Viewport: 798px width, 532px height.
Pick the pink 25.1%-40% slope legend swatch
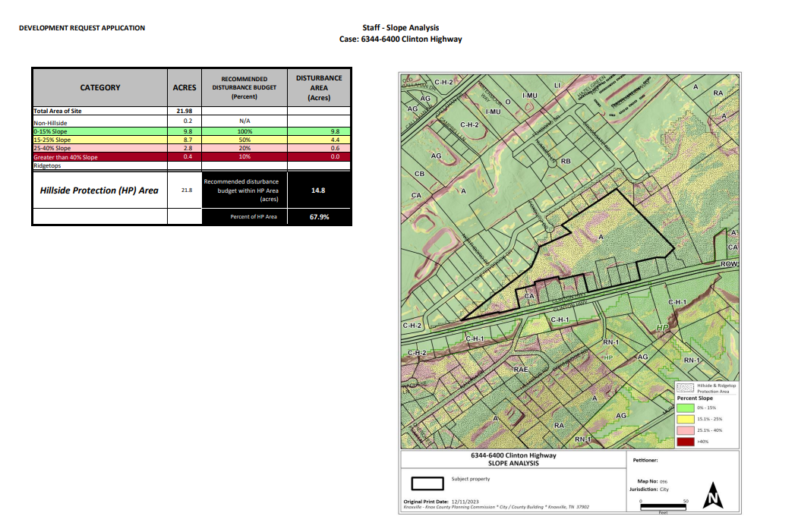point(685,430)
